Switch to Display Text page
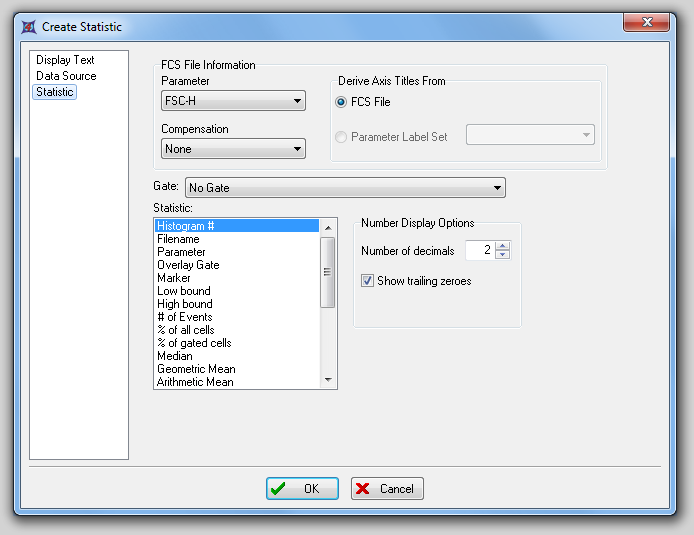 tap(65, 60)
